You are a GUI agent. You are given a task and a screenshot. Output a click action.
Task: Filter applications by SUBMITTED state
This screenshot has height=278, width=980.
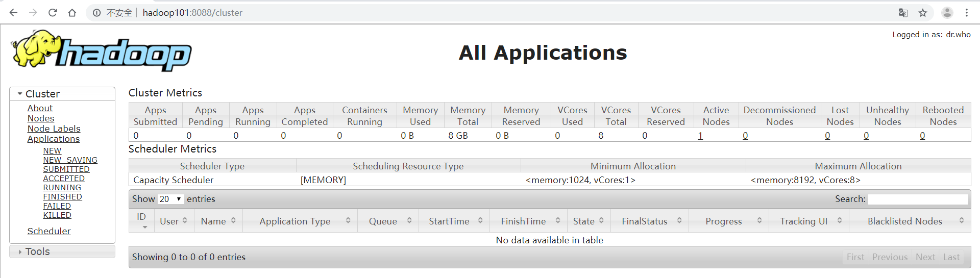click(x=66, y=169)
